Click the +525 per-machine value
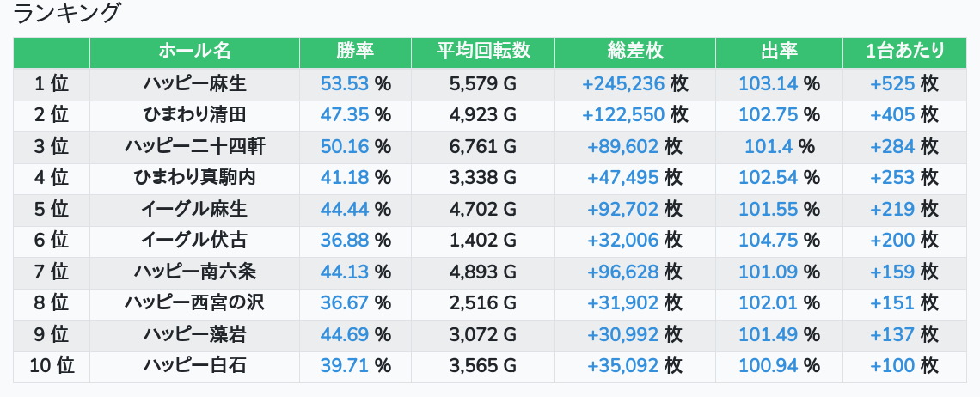Image resolution: width=980 pixels, height=397 pixels. tap(892, 84)
